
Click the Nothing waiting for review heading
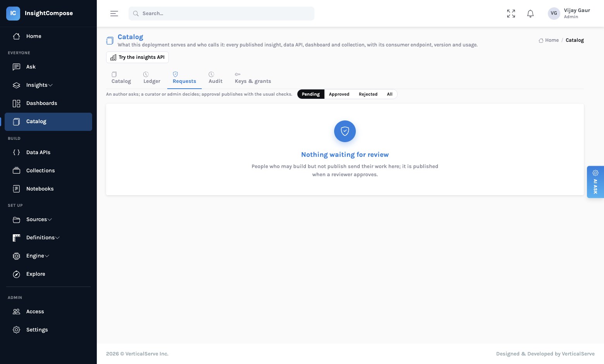(345, 155)
